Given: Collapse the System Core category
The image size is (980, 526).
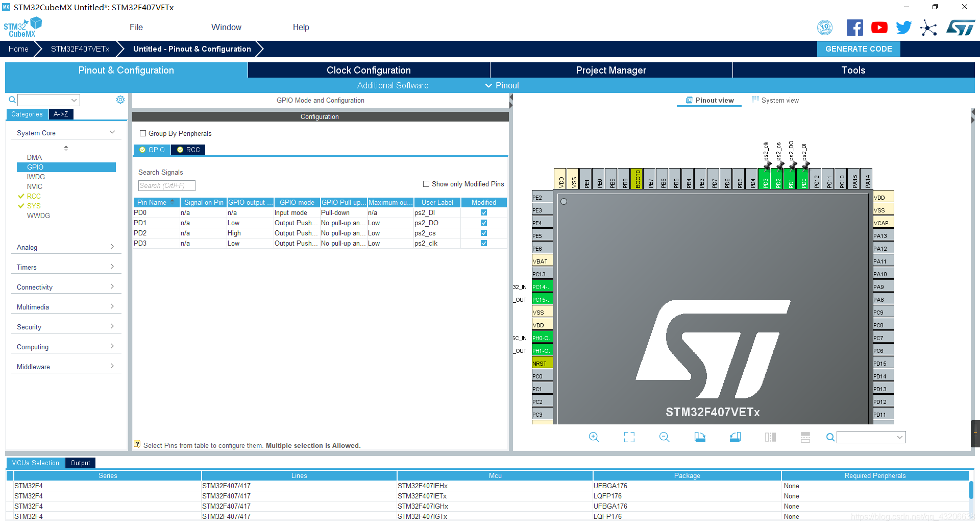Looking at the screenshot, I should pos(66,133).
